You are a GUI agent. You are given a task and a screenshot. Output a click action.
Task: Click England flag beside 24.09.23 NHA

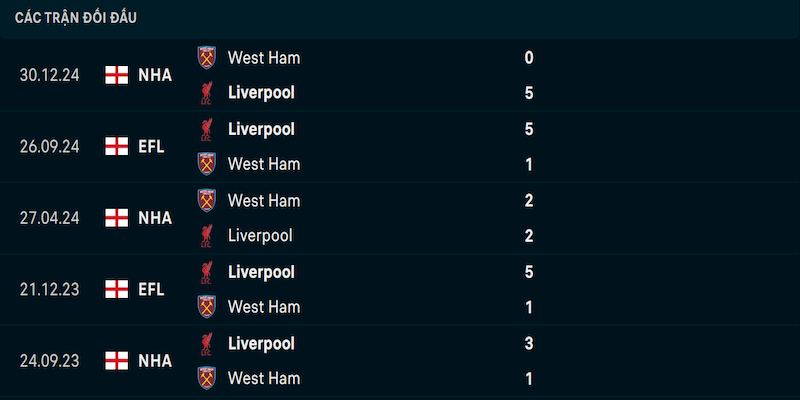[117, 361]
